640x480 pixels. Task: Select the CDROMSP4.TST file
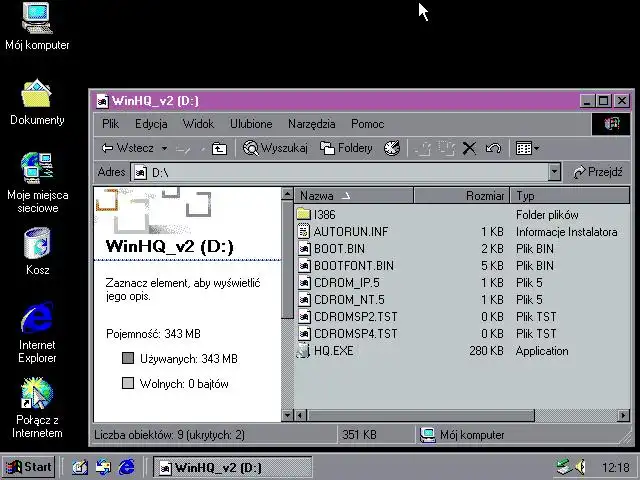(x=348, y=333)
